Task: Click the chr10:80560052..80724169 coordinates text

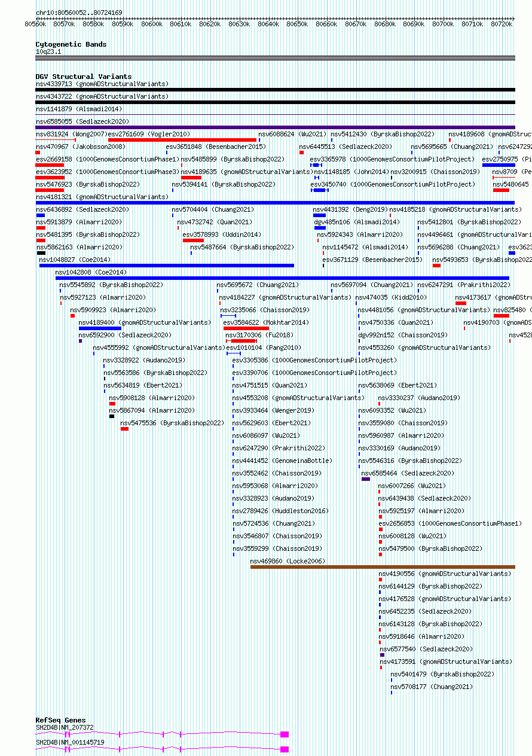Action: pos(80,13)
